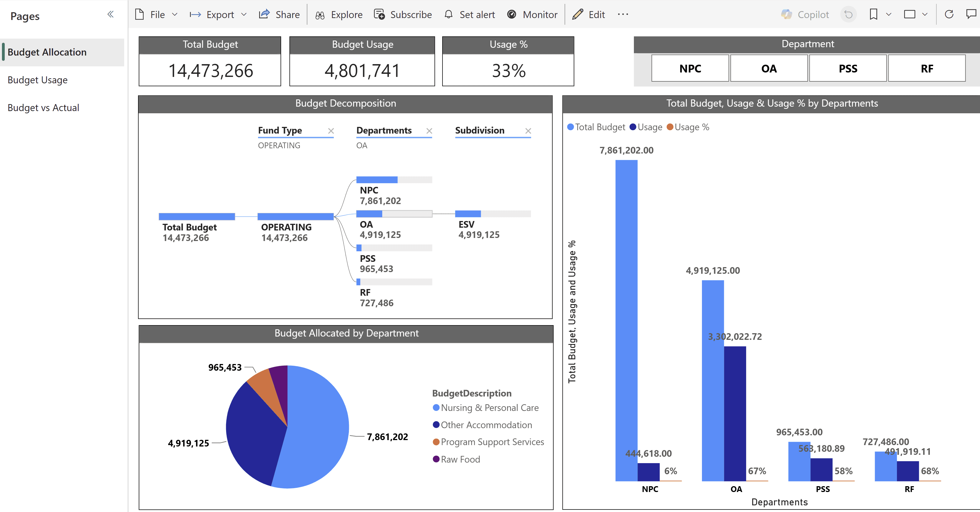
Task: Remove the Subdivision level
Action: click(528, 131)
